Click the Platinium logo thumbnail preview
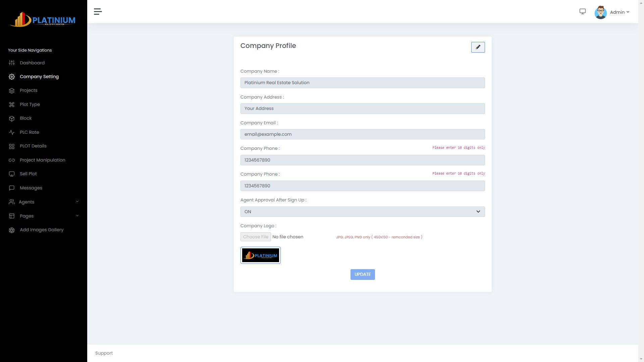644x362 pixels. pos(260,255)
